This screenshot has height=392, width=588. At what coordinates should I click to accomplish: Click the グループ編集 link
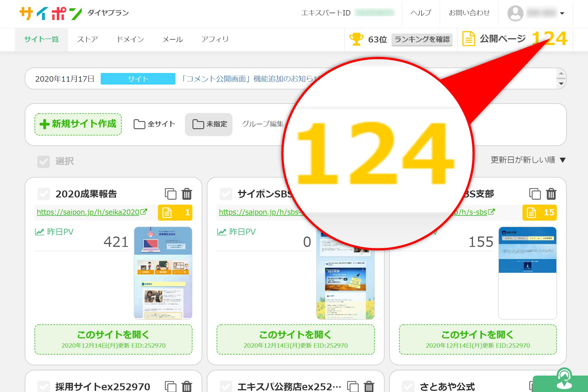[263, 124]
